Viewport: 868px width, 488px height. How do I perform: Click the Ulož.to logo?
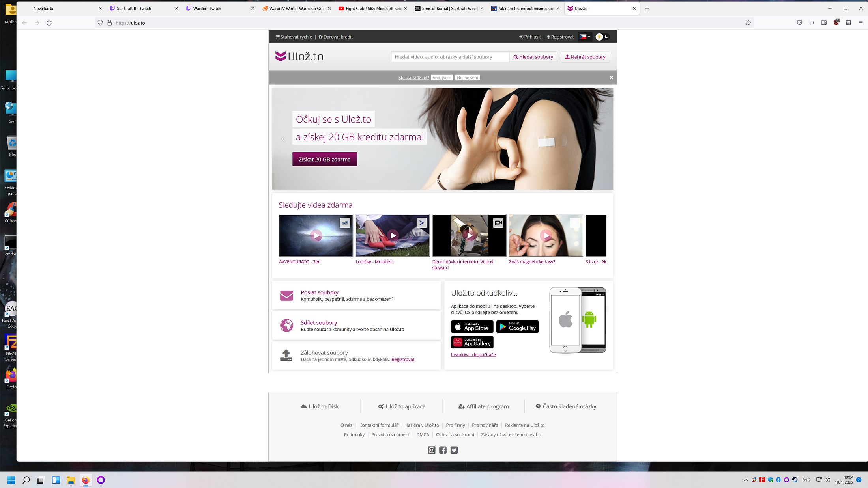[299, 56]
